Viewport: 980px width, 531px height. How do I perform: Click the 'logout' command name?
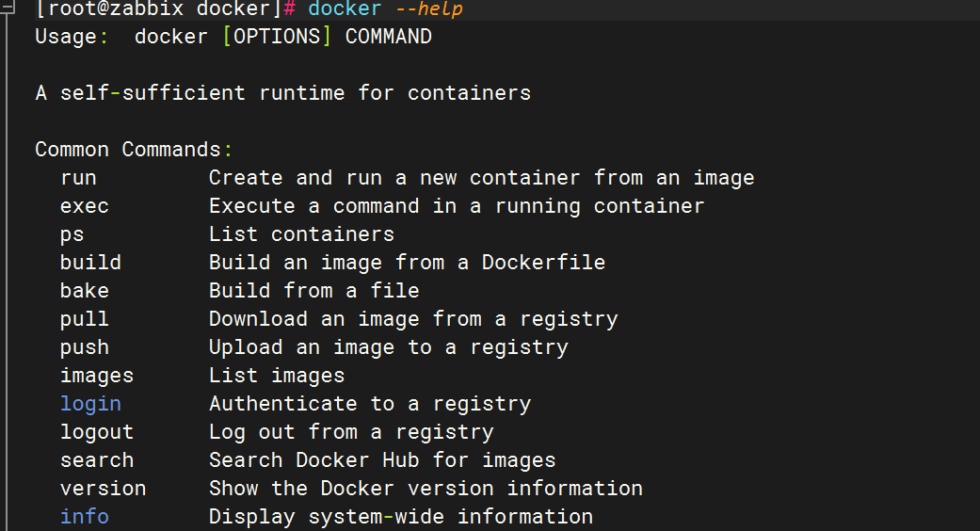pos(97,432)
